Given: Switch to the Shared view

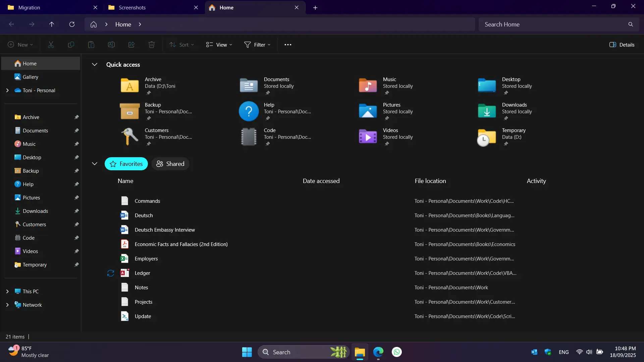Looking at the screenshot, I should point(170,164).
